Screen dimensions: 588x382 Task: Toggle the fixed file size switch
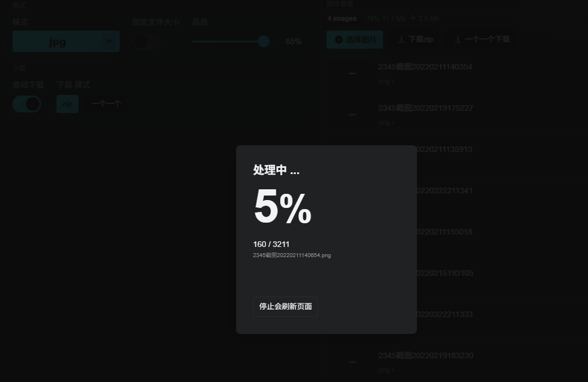click(147, 41)
